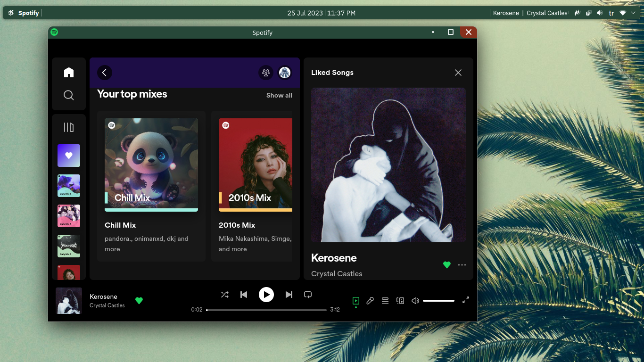Open the Friend Activity icon in the header

[266, 73]
